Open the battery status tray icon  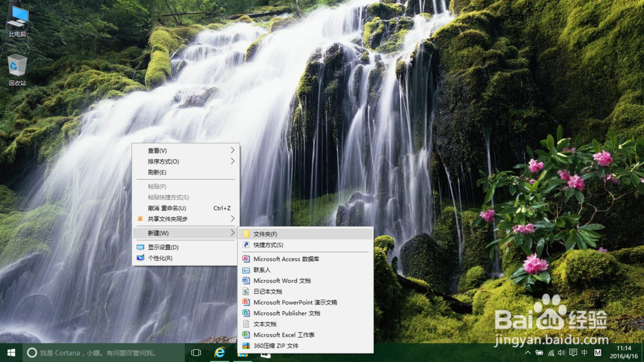pos(539,352)
